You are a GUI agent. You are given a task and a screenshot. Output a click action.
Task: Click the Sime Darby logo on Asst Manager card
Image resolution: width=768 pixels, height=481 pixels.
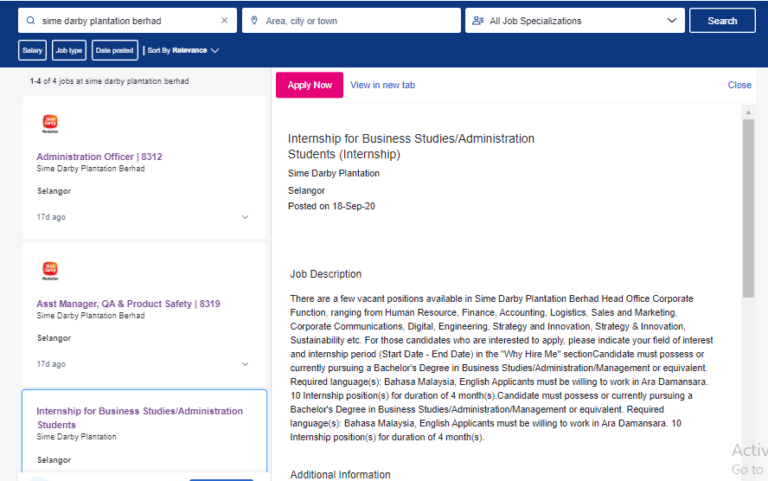(x=50, y=270)
